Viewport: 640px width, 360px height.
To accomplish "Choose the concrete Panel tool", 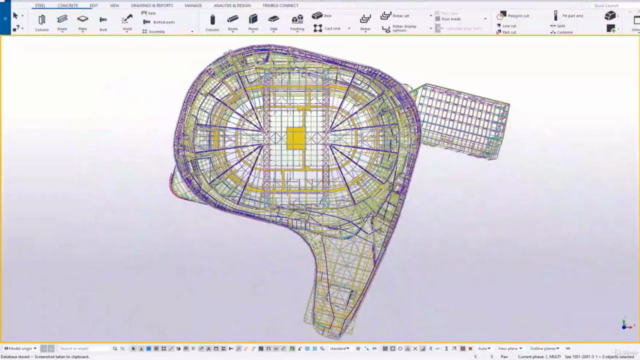I will click(x=253, y=22).
